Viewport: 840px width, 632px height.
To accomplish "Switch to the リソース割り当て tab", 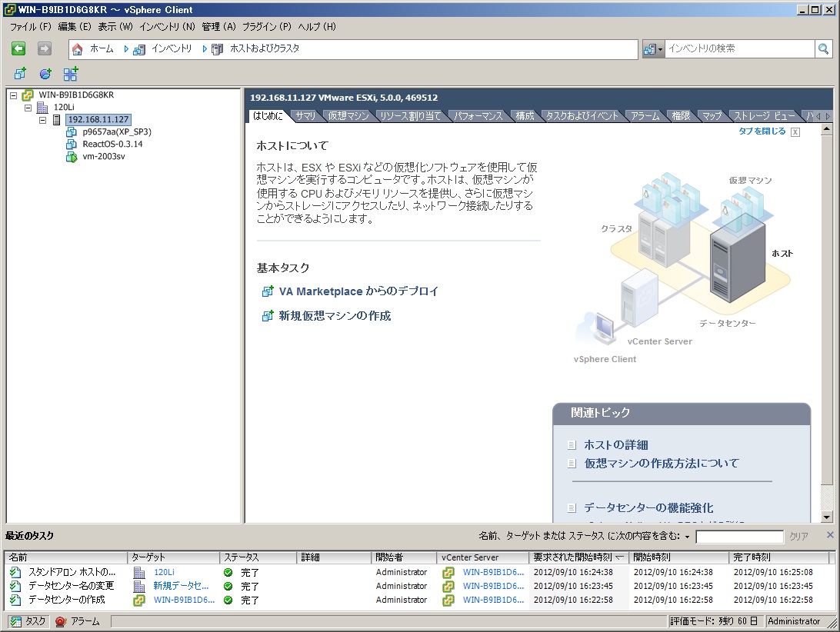I will coord(410,115).
